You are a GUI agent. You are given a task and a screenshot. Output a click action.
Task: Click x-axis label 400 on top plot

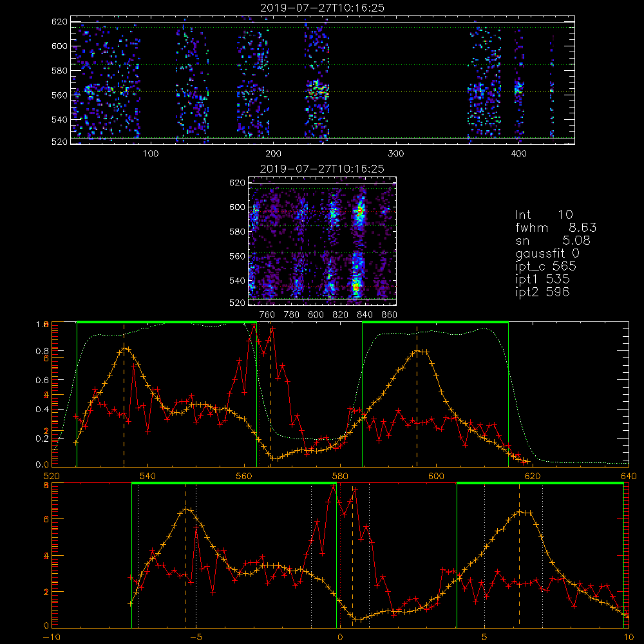point(518,154)
